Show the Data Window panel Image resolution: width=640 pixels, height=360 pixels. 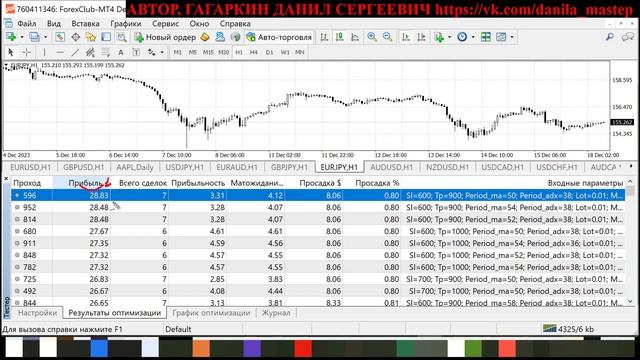(76, 37)
